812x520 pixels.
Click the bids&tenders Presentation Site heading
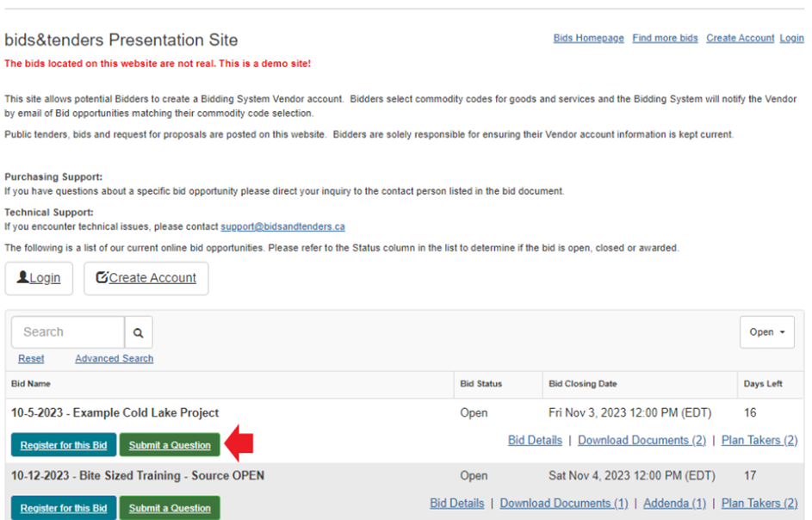121,40
